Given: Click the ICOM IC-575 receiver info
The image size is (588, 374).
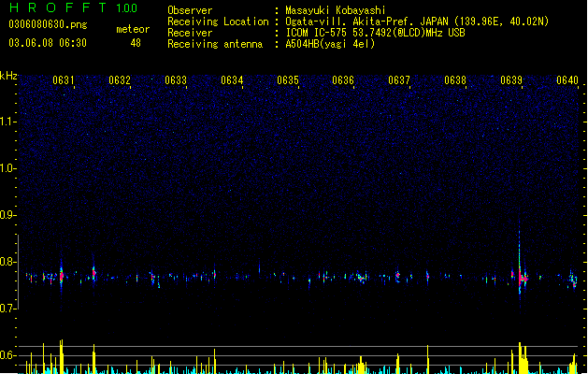Looking at the screenshot, I should [x=375, y=33].
